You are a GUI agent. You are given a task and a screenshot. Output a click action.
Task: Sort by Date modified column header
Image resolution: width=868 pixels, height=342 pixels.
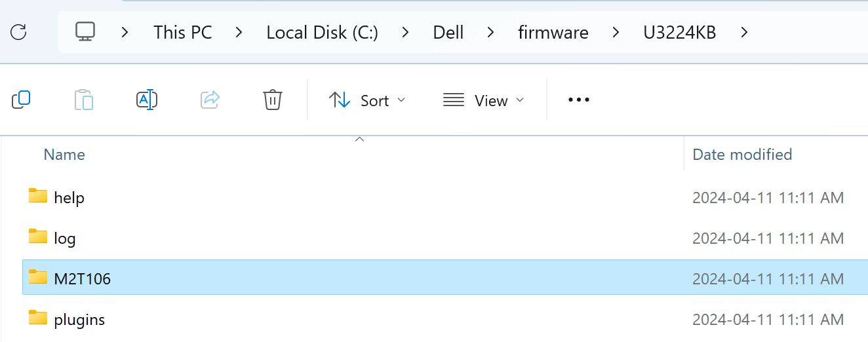[x=742, y=155]
